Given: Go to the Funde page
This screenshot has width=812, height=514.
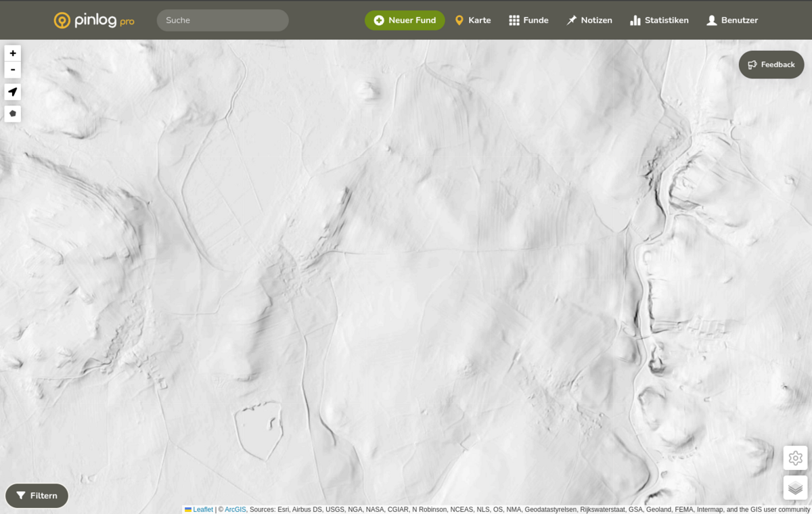Looking at the screenshot, I should point(528,20).
